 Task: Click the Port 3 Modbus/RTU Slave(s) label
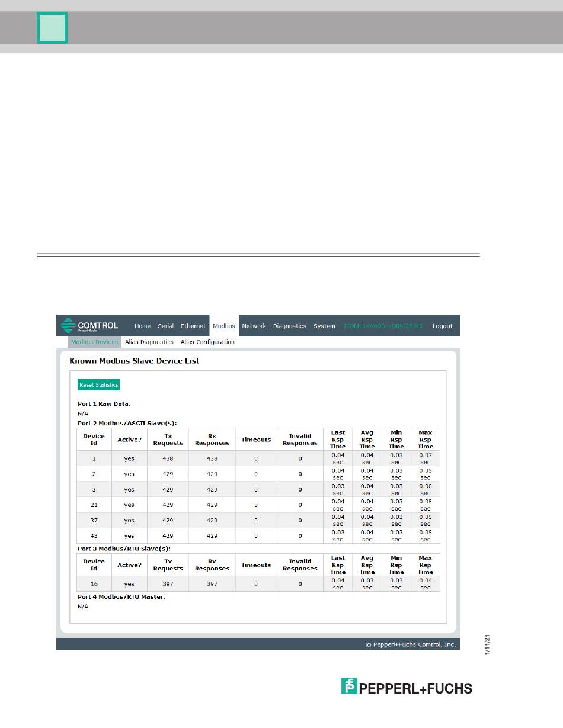(123, 549)
